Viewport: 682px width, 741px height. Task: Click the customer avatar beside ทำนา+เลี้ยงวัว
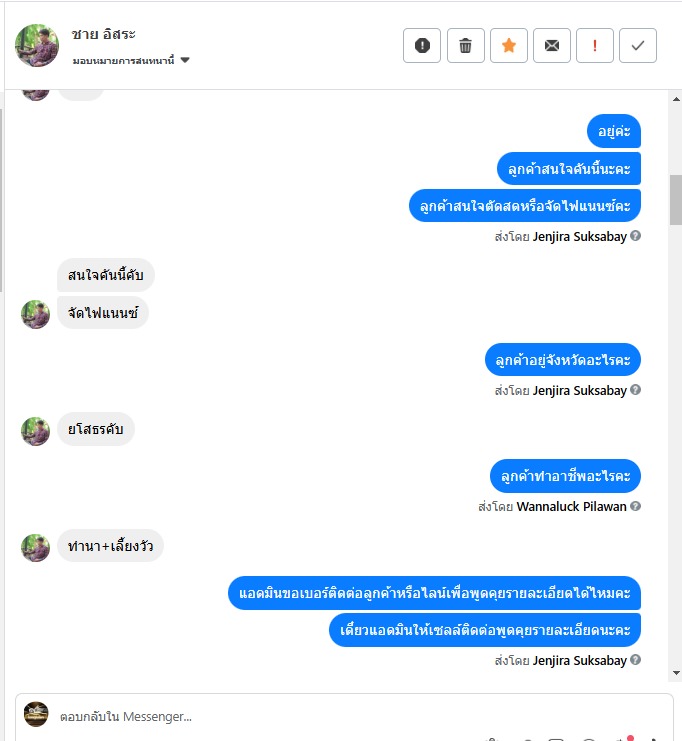point(35,548)
